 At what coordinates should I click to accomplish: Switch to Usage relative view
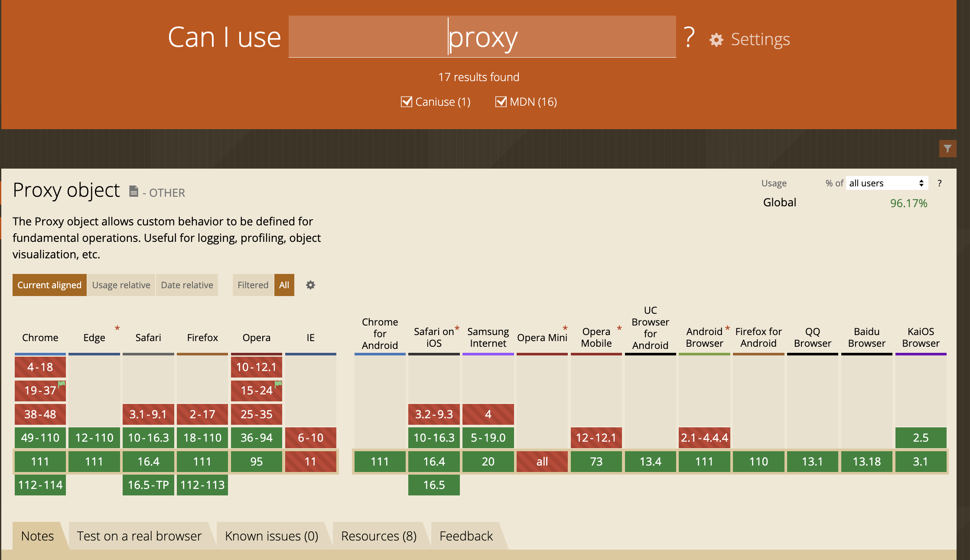(x=121, y=285)
